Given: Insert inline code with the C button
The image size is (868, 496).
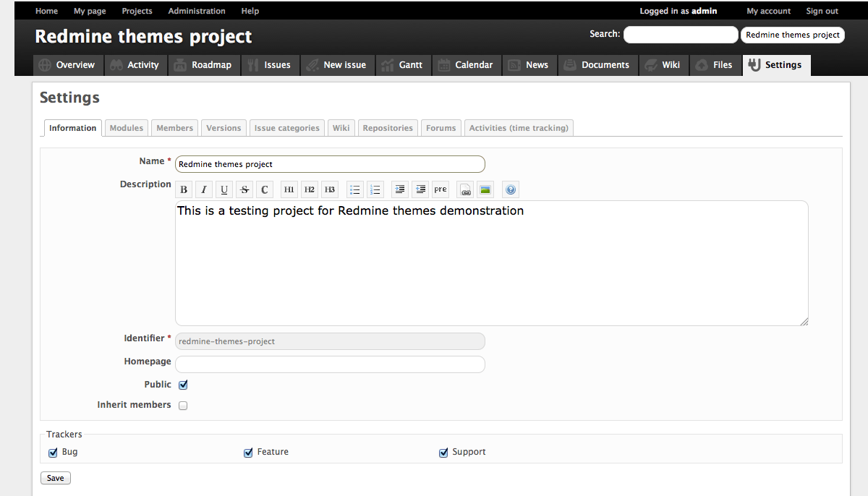Looking at the screenshot, I should click(x=265, y=189).
